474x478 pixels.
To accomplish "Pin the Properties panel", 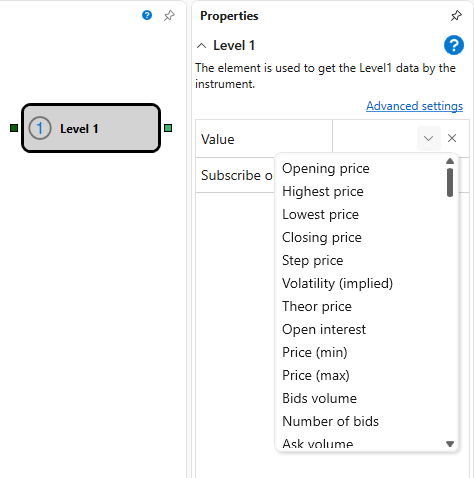I will pos(456,16).
